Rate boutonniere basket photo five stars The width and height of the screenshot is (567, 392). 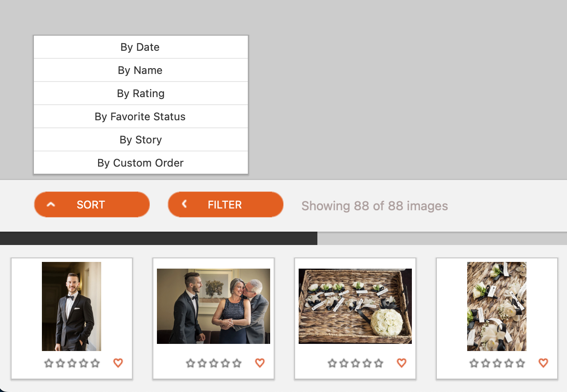tap(379, 363)
